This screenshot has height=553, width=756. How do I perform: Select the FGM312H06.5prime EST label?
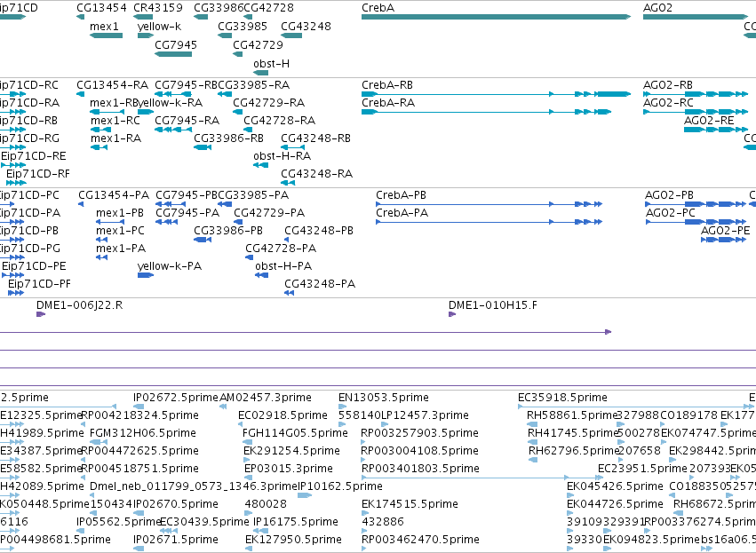click(143, 433)
